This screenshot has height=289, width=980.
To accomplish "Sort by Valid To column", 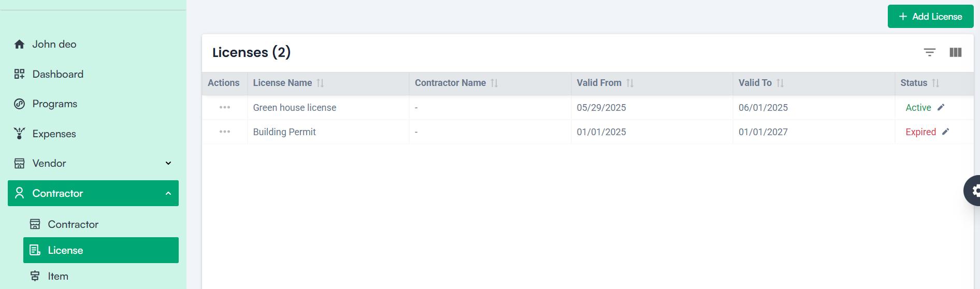I will point(780,83).
